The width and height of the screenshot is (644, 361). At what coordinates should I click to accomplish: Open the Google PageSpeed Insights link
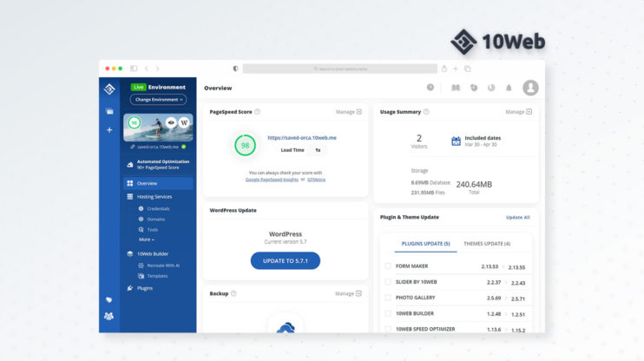272,180
